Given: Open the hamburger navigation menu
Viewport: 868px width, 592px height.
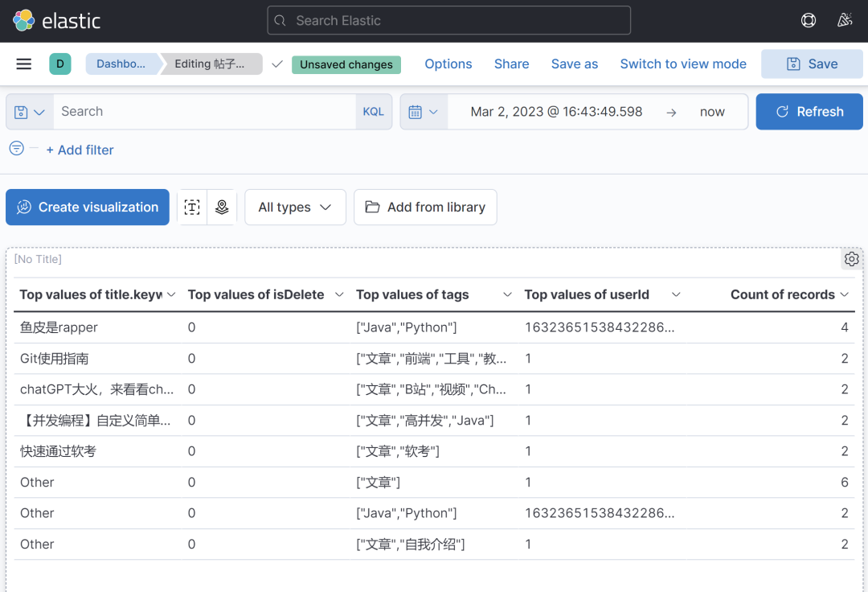Looking at the screenshot, I should click(x=24, y=64).
